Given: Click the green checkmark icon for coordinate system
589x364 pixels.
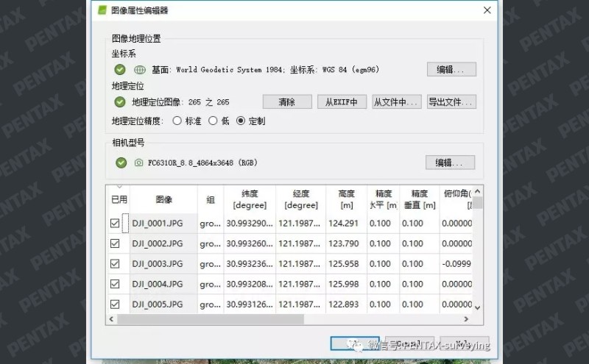Looking at the screenshot, I should tap(120, 70).
